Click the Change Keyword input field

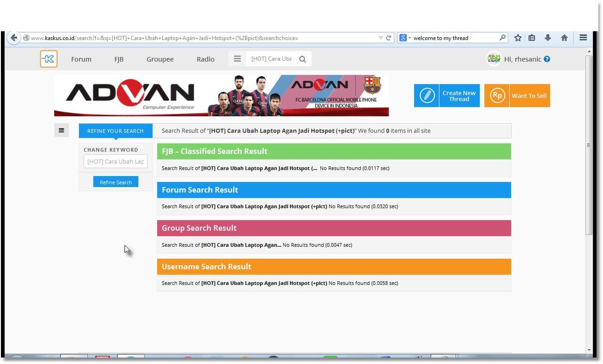pos(115,162)
